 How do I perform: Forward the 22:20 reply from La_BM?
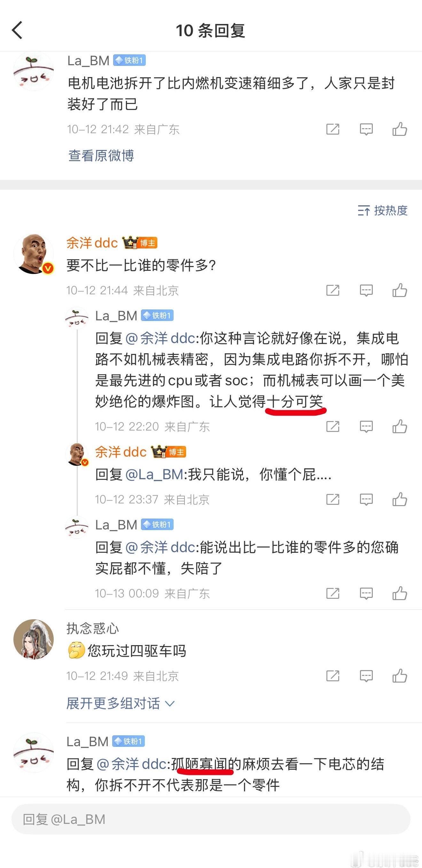pyautogui.click(x=333, y=426)
